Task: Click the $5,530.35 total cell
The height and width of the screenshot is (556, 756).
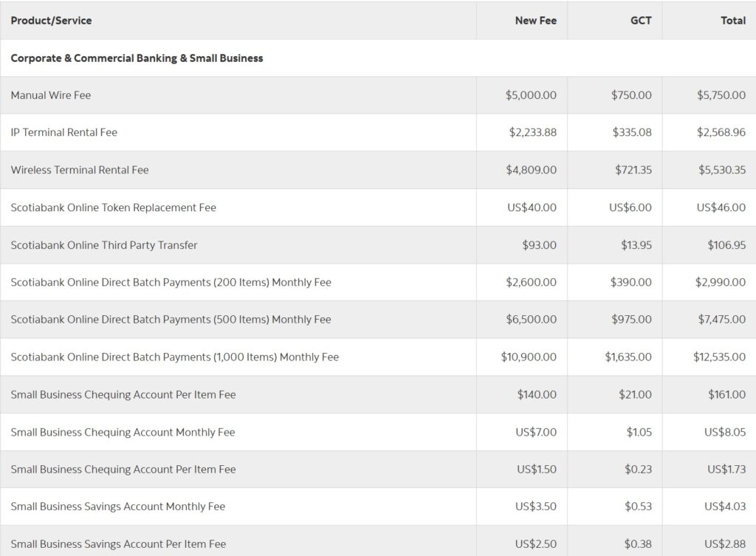Action: click(722, 170)
